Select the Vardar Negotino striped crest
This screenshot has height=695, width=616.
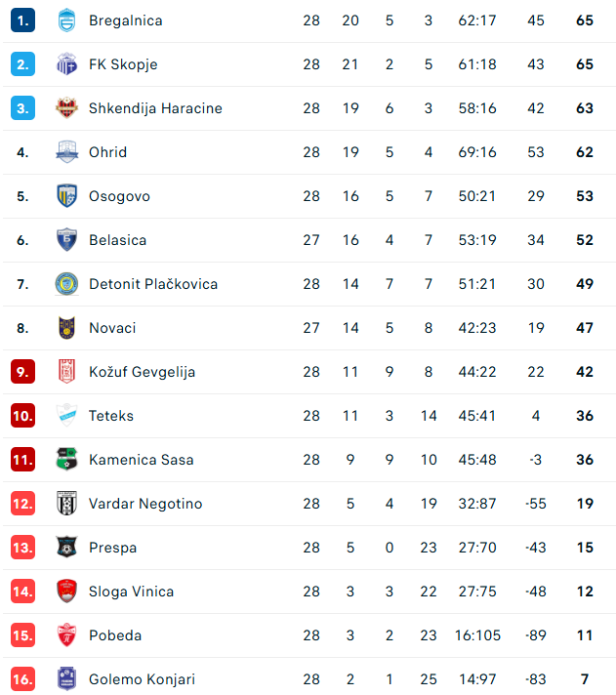click(67, 503)
